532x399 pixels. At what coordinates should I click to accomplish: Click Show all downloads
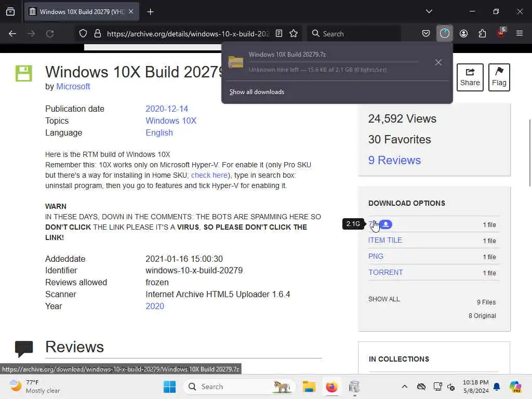(257, 92)
